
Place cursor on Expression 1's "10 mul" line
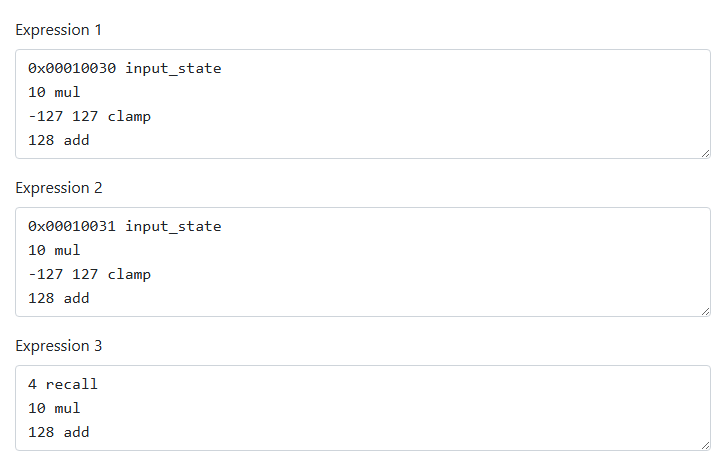tap(54, 93)
